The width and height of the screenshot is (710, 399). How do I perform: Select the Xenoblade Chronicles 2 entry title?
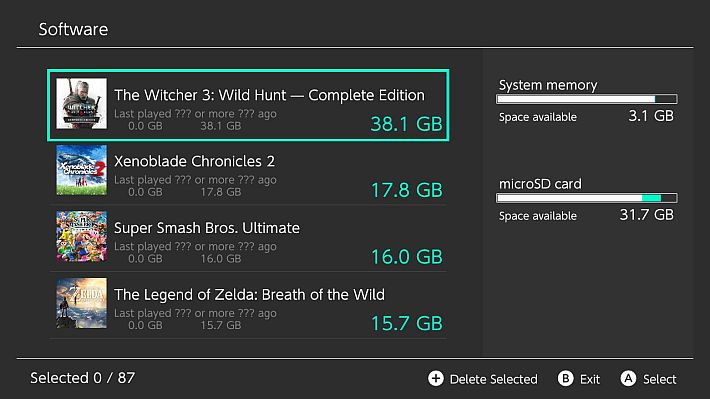pos(194,161)
